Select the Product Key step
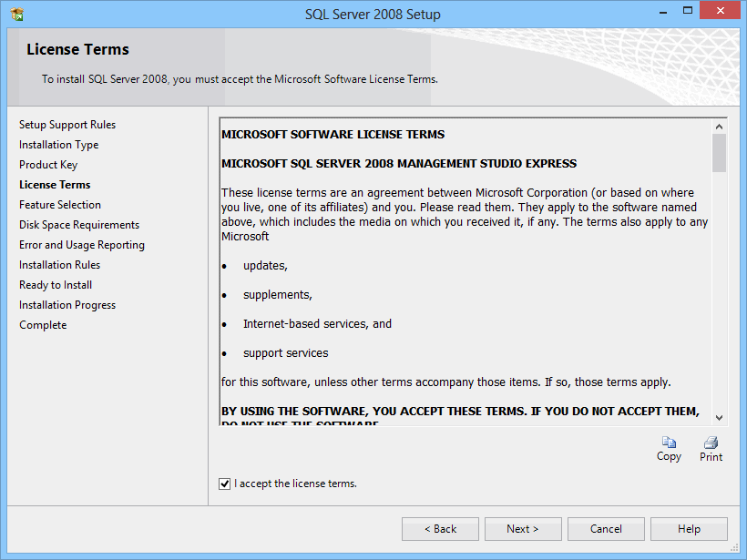Viewport: 747px width, 560px height. (48, 165)
